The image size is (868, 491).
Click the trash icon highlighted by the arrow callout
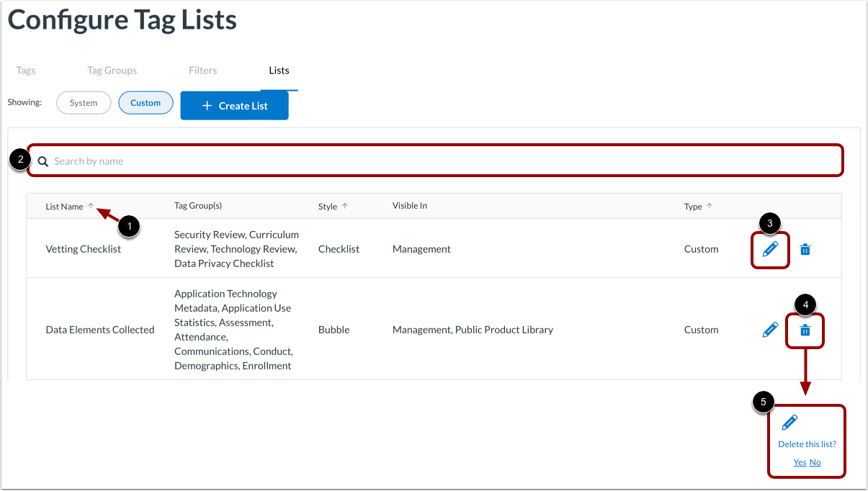[x=805, y=330]
